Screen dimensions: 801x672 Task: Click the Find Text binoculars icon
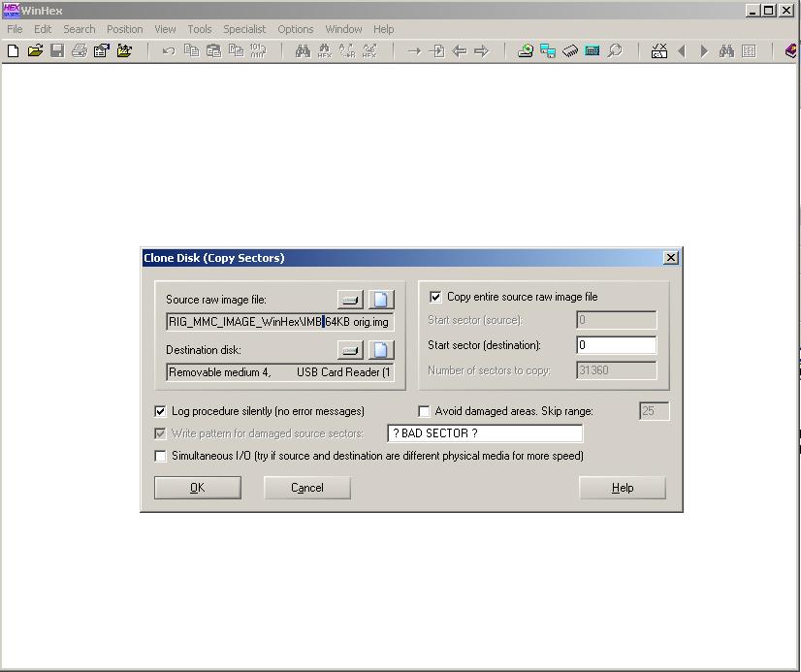point(303,50)
